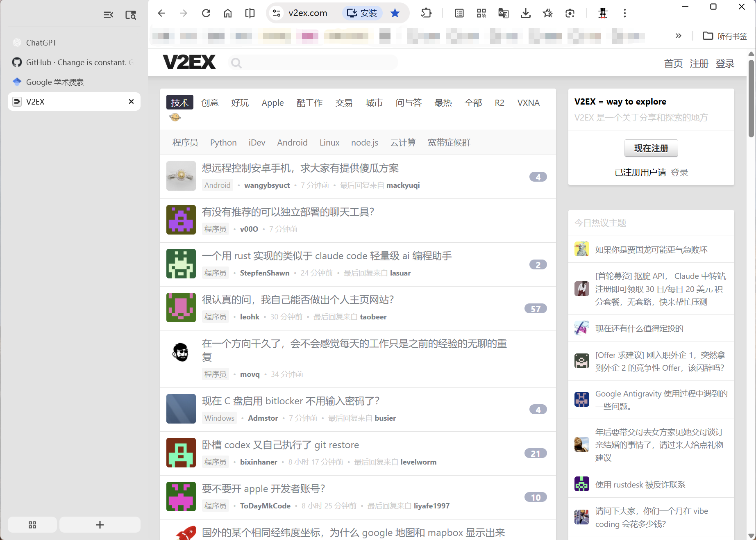Screen dimensions: 756x540
Task: Collapse the vertical tabs sidebar
Action: coord(108,15)
